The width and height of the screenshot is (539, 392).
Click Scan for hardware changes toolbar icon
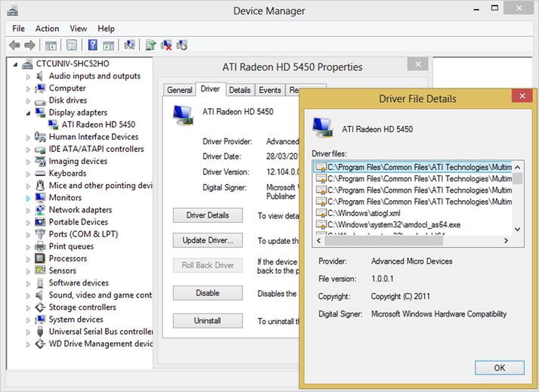129,45
